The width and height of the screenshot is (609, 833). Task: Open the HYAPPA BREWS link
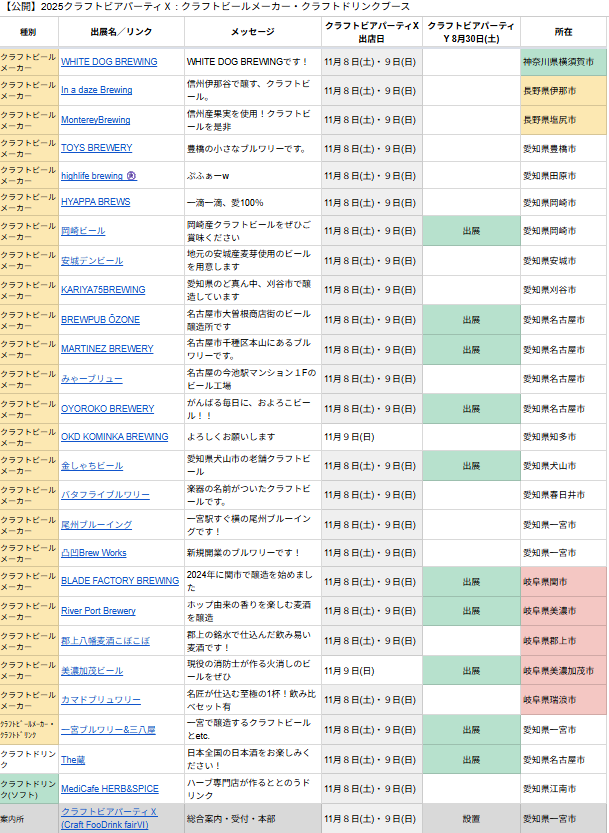click(96, 202)
